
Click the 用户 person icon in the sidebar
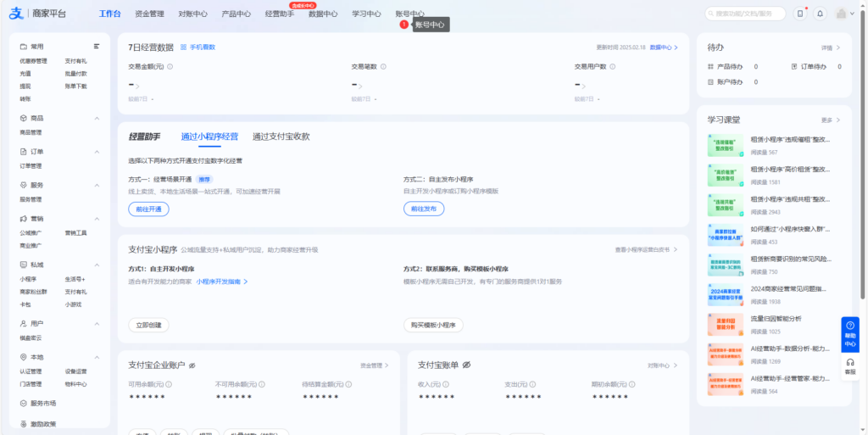tap(23, 324)
